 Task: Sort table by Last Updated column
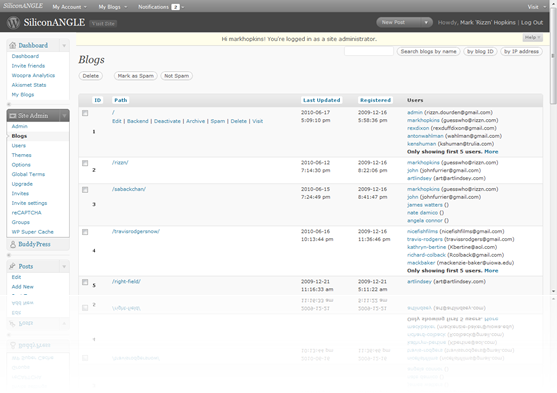(x=321, y=100)
